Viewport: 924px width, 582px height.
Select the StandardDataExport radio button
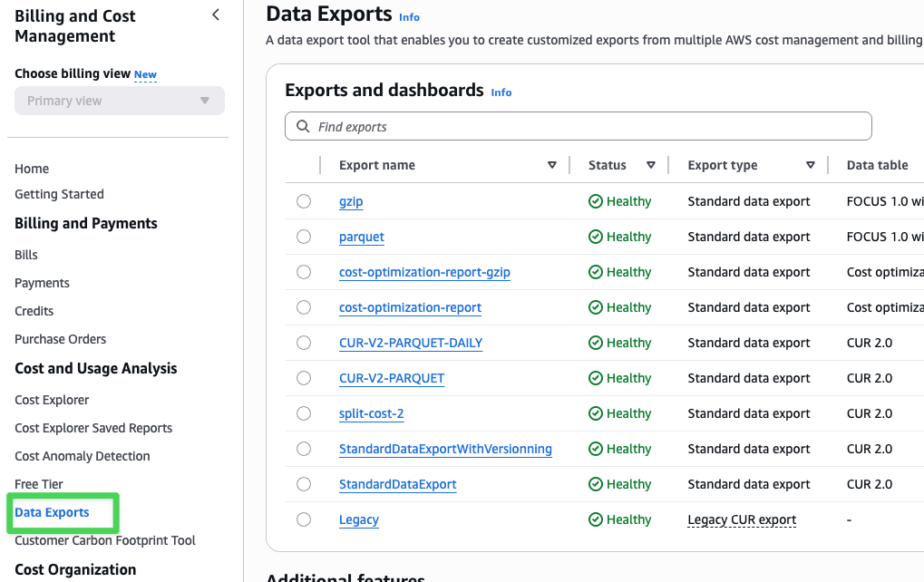(304, 484)
